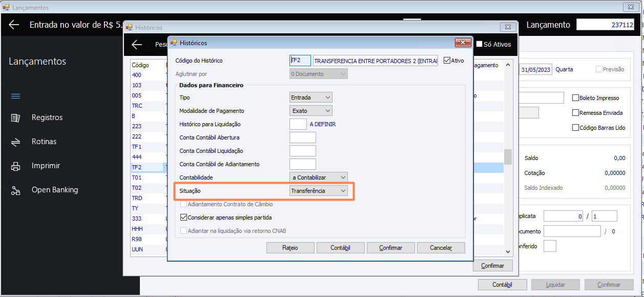This screenshot has width=644, height=297.
Task: Toggle Adiantar na liquidação via retorno CNAB
Action: pos(183,231)
